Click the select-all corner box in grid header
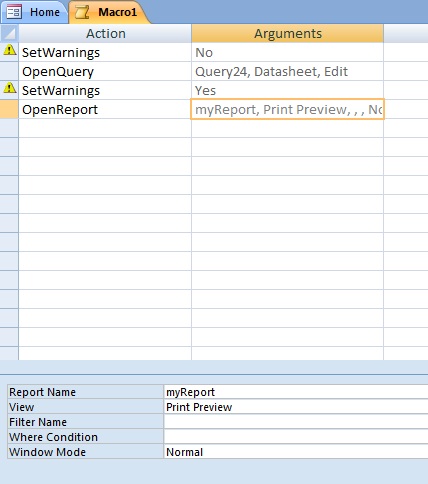Image resolution: width=428 pixels, height=484 pixels. 9,33
